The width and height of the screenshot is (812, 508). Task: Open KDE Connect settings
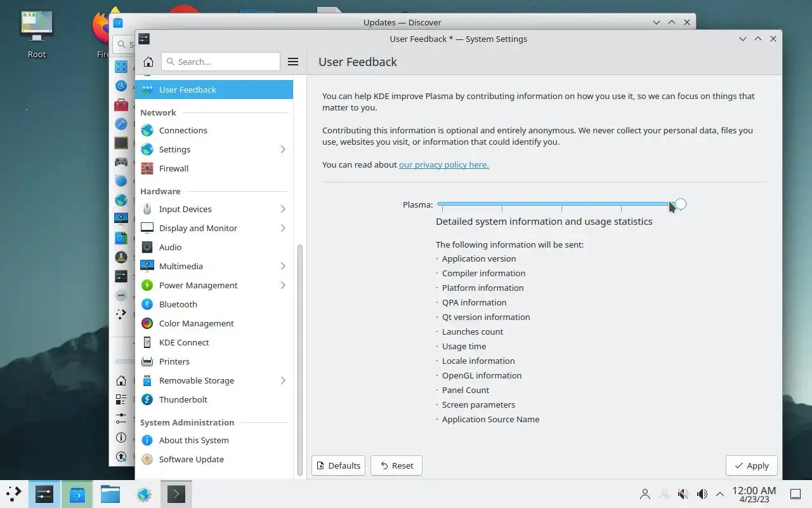click(x=214, y=342)
